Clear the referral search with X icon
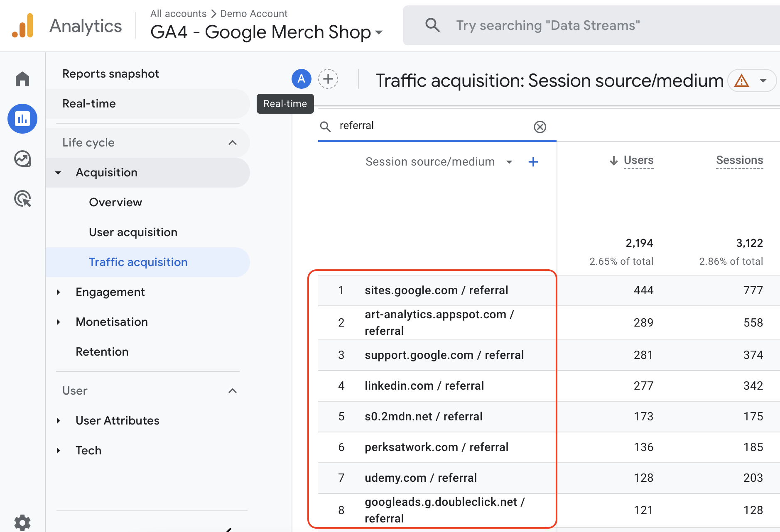The image size is (780, 532). click(540, 127)
